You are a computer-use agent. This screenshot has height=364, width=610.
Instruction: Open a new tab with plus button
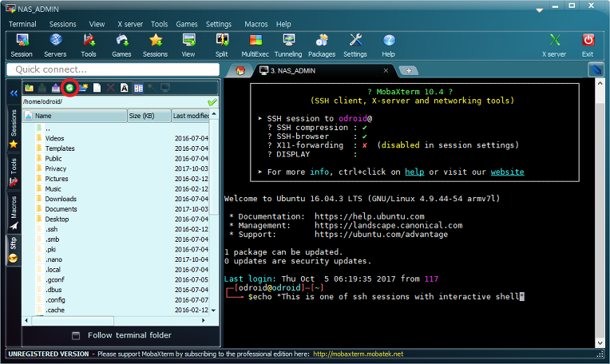pyautogui.click(x=409, y=70)
